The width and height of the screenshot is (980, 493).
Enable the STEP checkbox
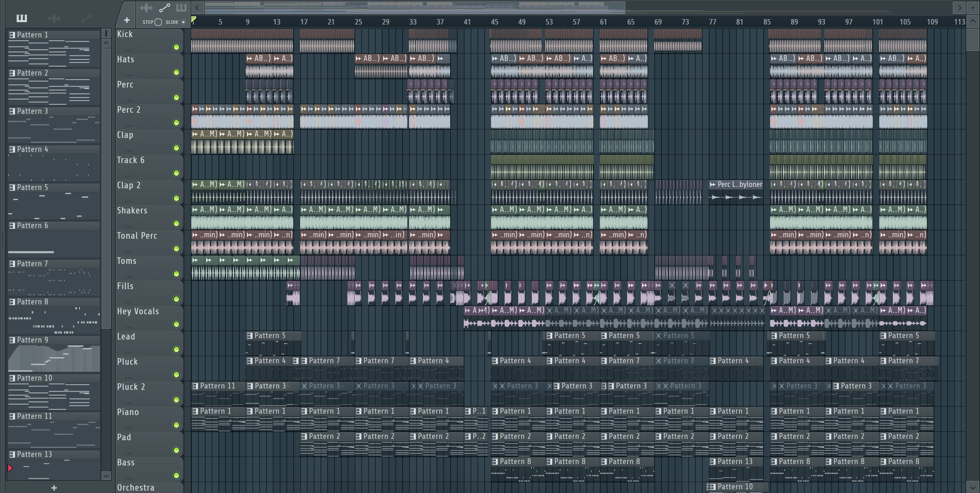pyautogui.click(x=158, y=22)
